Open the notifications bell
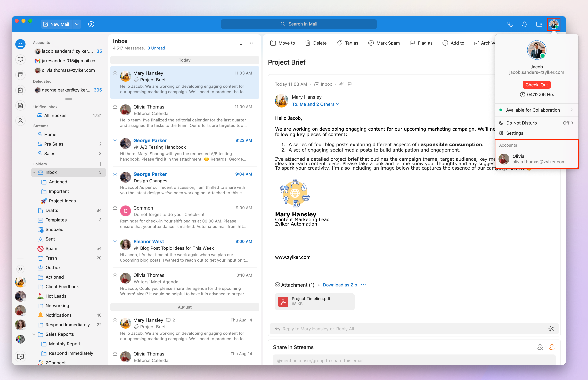 pyautogui.click(x=525, y=24)
